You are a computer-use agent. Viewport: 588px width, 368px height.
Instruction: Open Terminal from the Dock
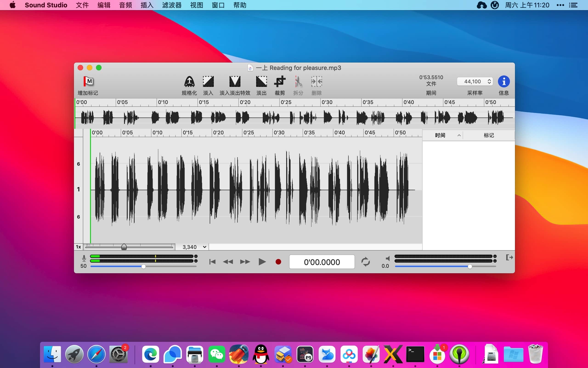coord(415,354)
